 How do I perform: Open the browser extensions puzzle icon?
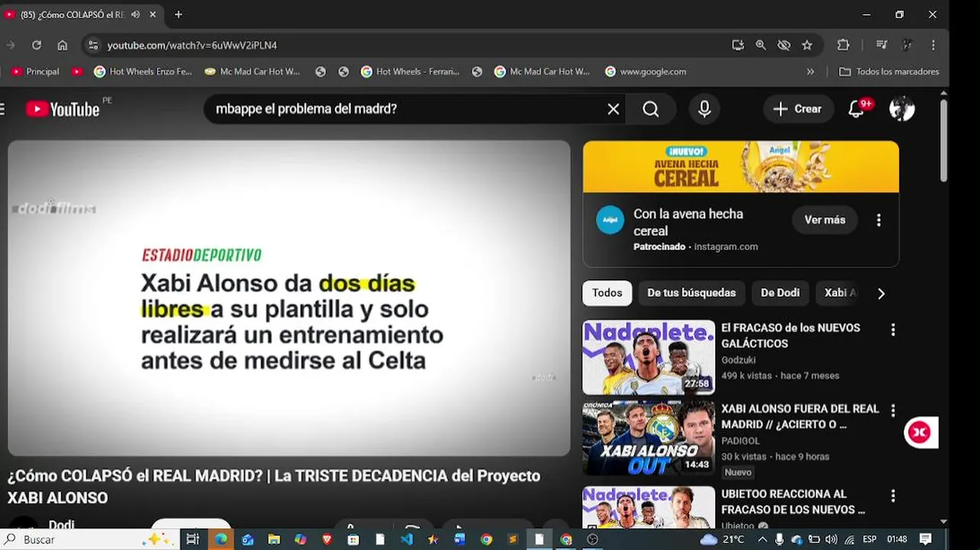[x=843, y=45]
